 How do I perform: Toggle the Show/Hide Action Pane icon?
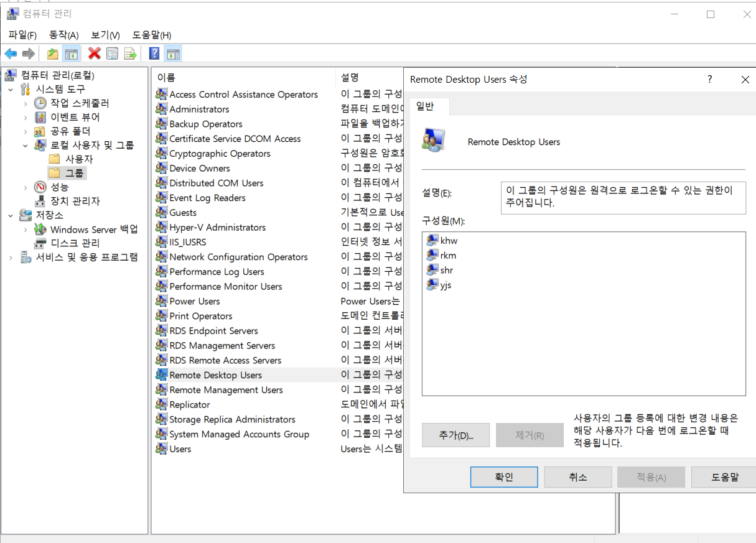172,53
